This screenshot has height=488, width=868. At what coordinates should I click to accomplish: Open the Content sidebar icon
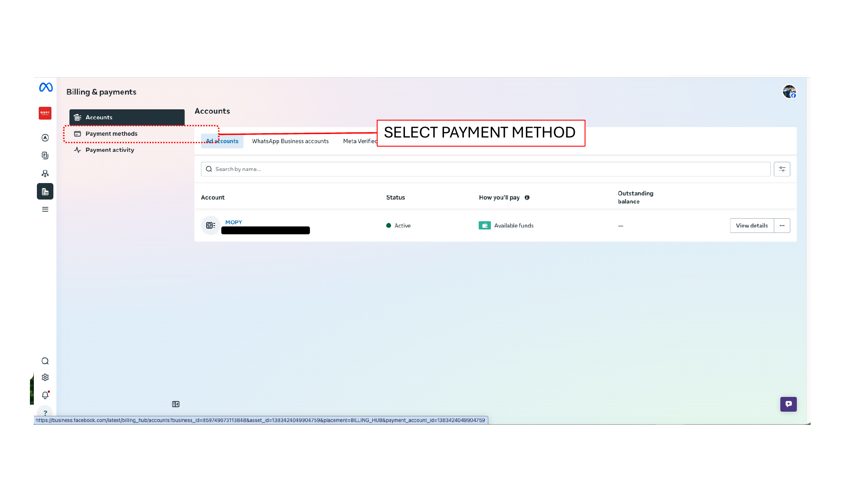point(45,155)
